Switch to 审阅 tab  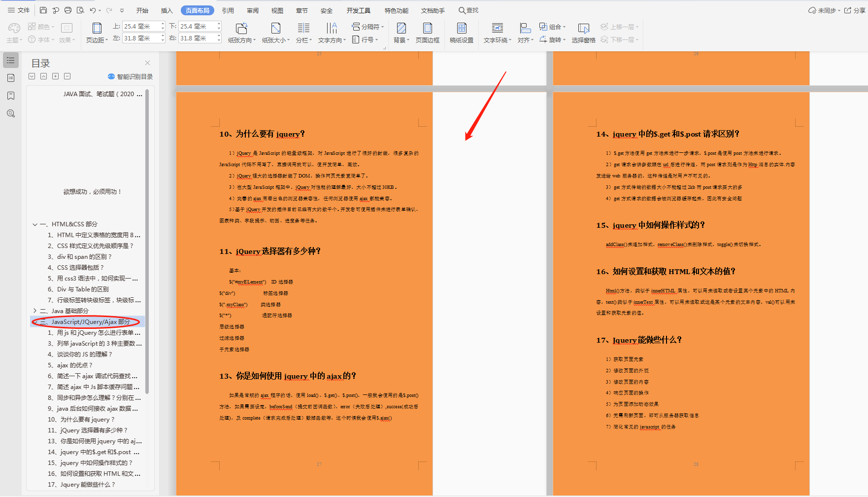click(x=253, y=10)
